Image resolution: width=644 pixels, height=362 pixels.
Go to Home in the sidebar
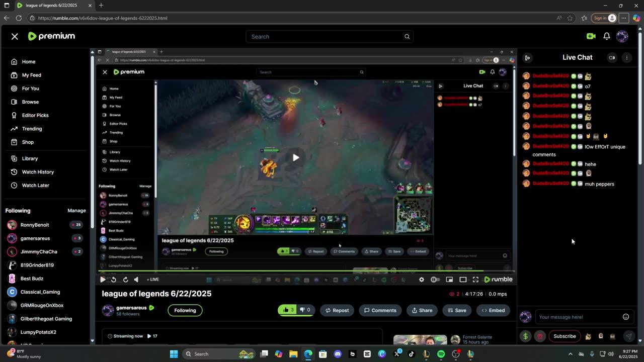(29, 61)
